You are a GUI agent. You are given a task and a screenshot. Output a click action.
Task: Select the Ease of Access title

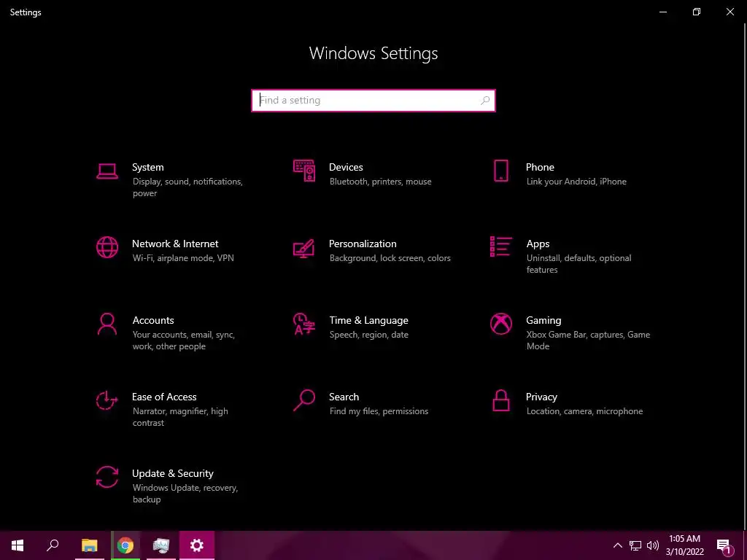164,397
